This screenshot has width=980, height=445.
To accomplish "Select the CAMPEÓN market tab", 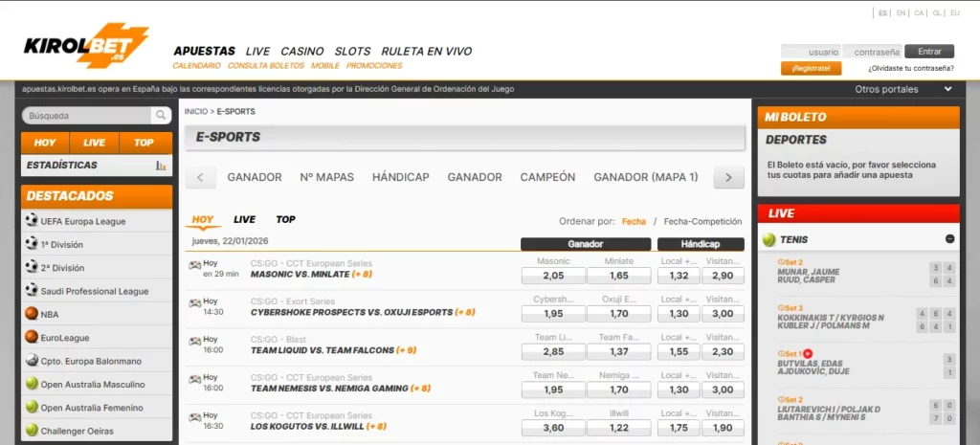I will 547,177.
